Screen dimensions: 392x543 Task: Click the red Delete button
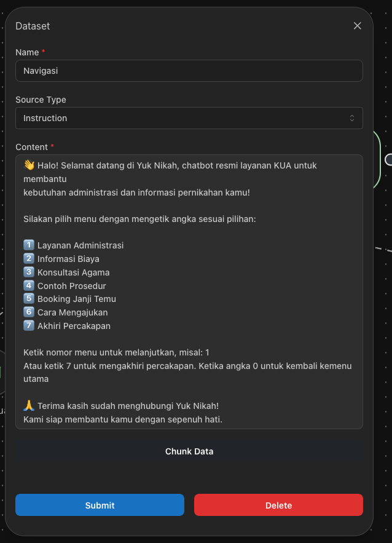[278, 505]
